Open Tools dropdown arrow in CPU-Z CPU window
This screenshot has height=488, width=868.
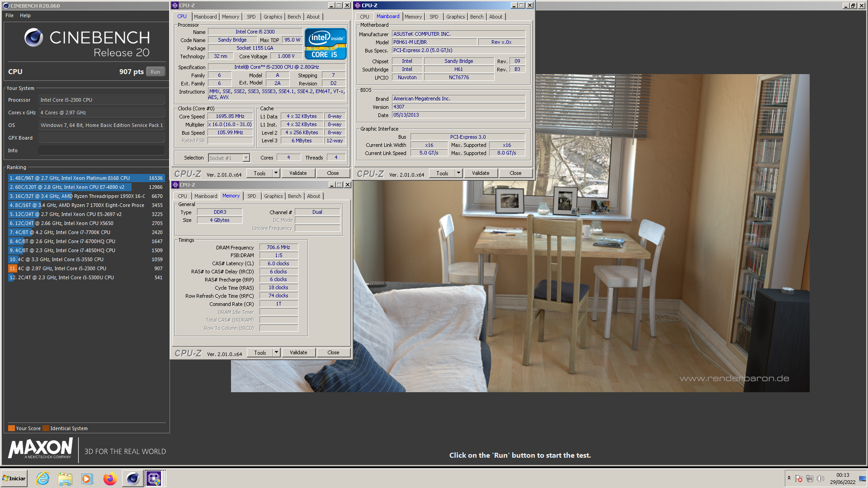276,173
